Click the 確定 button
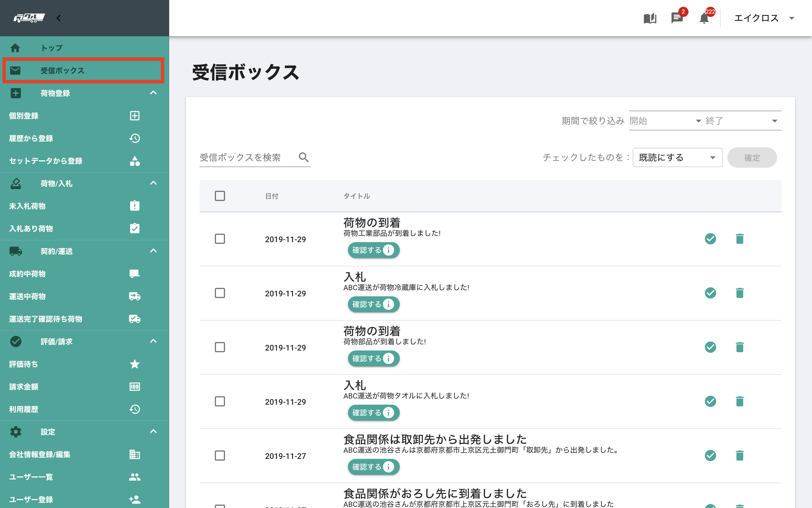This screenshot has height=508, width=812. pos(752,157)
